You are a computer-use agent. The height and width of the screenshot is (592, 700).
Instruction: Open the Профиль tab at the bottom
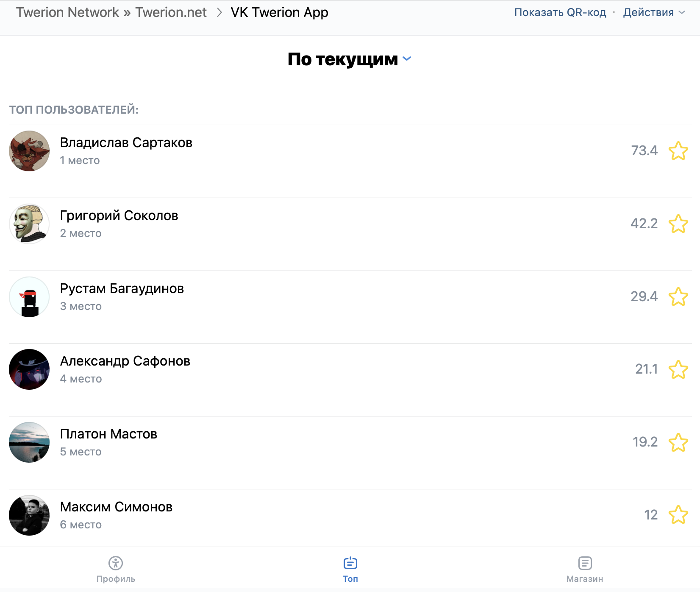pos(116,570)
